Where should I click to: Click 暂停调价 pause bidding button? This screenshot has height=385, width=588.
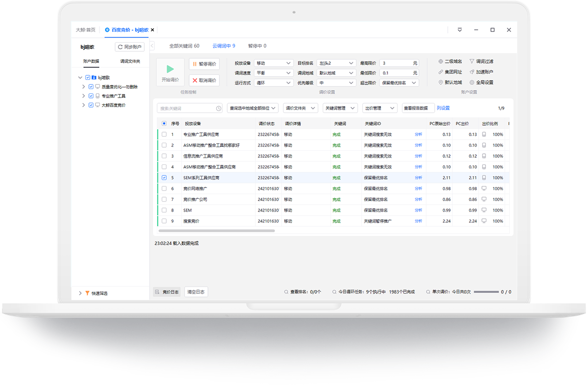tap(205, 64)
